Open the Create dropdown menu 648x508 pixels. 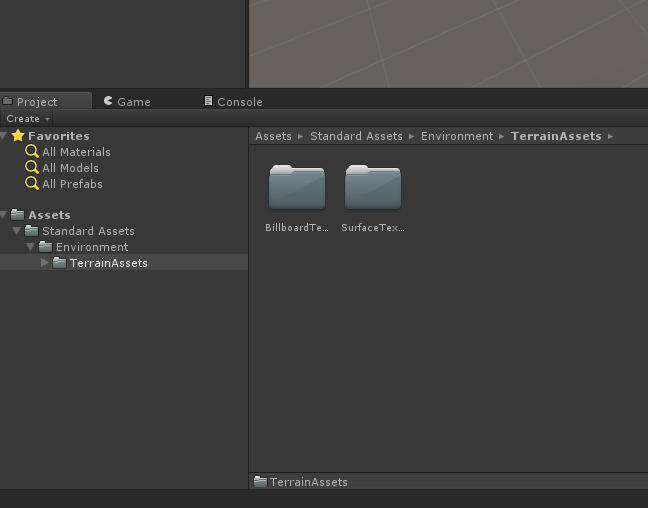(27, 119)
